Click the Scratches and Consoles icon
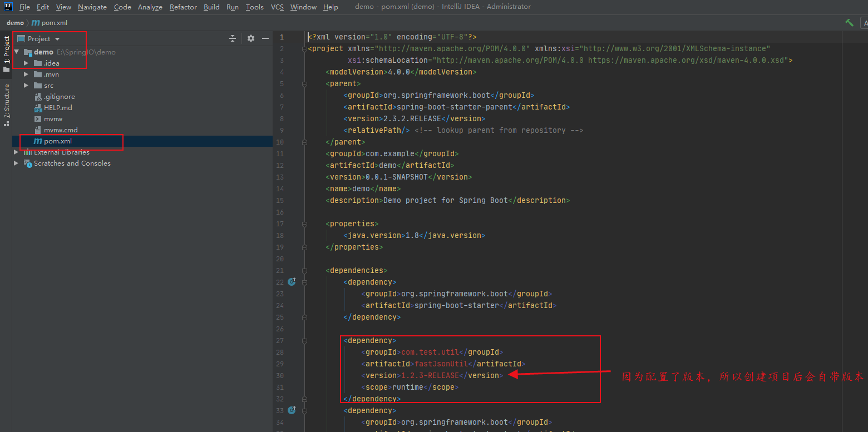Screen dimensions: 868x432 28,163
